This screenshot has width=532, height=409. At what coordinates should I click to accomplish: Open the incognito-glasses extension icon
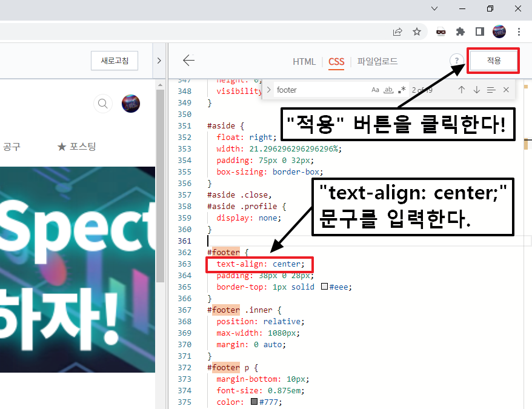point(441,32)
